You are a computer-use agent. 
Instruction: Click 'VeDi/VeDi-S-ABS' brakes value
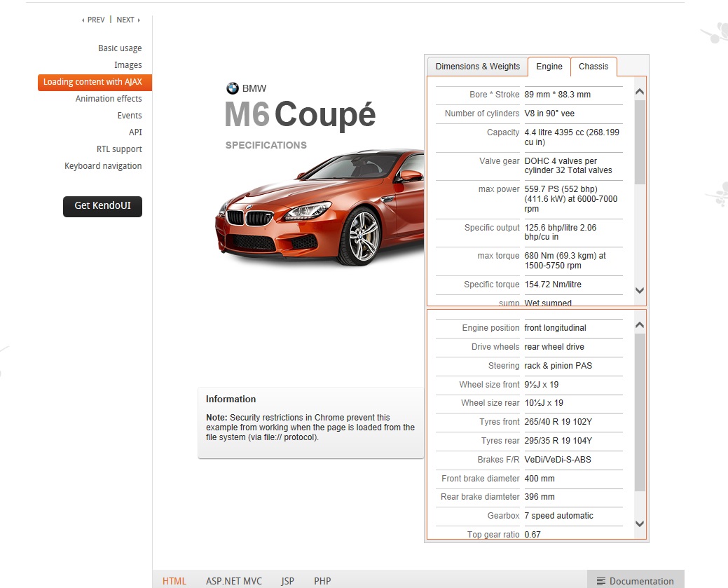(x=558, y=460)
